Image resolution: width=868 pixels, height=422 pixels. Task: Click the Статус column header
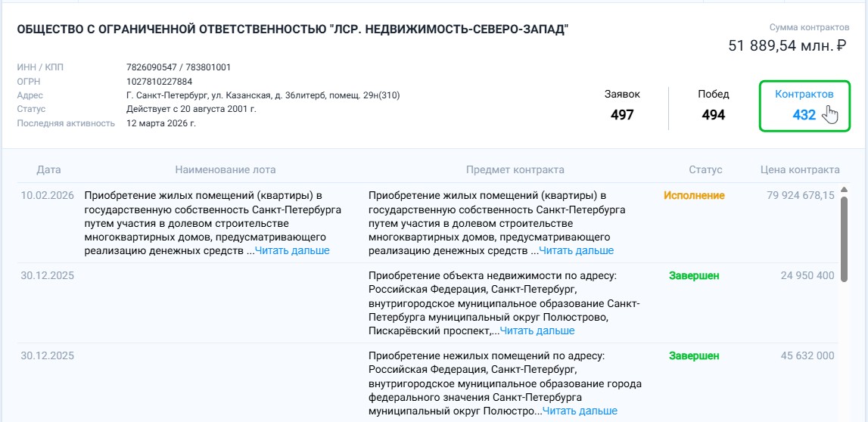point(705,170)
